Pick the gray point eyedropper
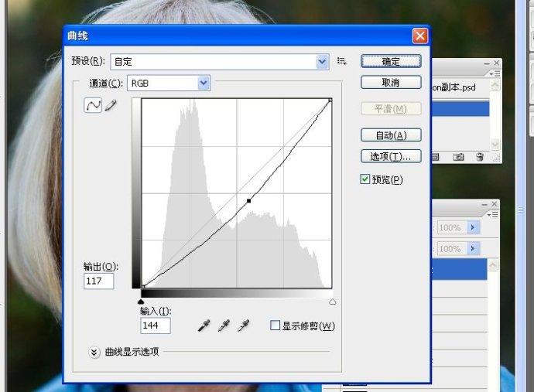Viewport: 534px width, 392px height. pos(224,326)
